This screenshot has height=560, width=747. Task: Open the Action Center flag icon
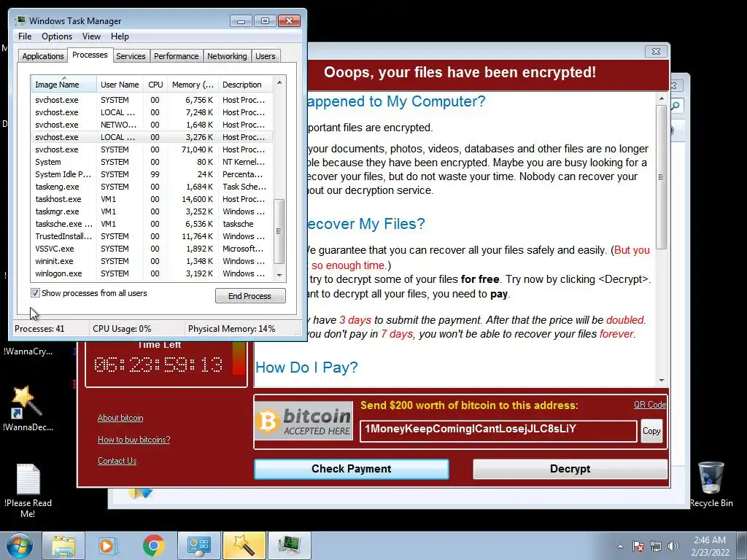tap(638, 546)
